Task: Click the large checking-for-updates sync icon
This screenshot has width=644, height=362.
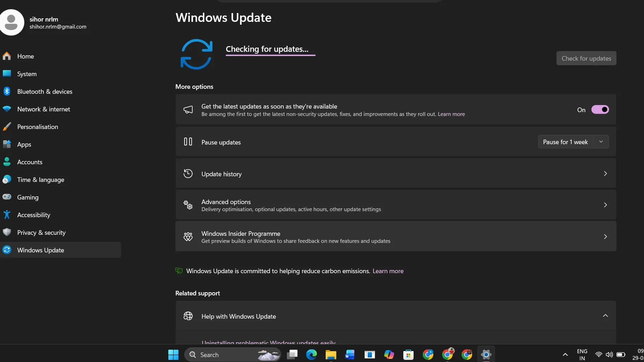Action: (197, 54)
